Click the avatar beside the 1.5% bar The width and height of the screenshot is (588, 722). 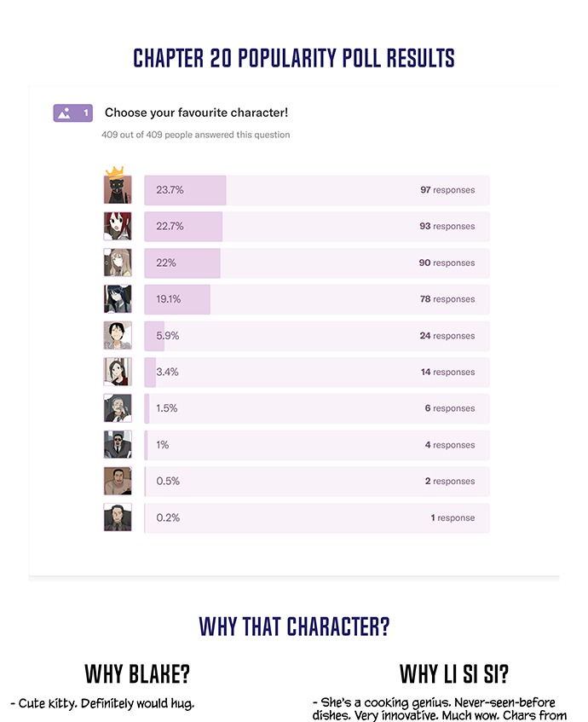click(118, 408)
